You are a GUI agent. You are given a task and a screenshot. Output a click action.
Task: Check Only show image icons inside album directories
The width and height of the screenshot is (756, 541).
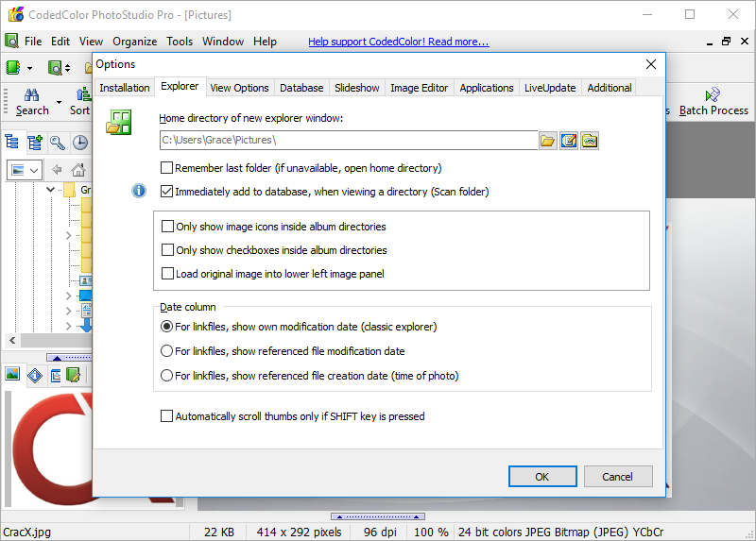[167, 227]
